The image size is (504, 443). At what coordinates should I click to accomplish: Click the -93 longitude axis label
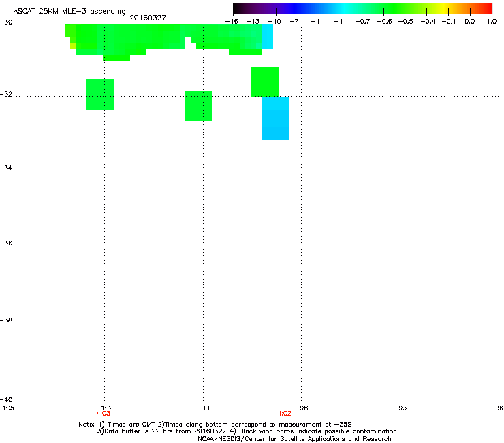tap(400, 408)
